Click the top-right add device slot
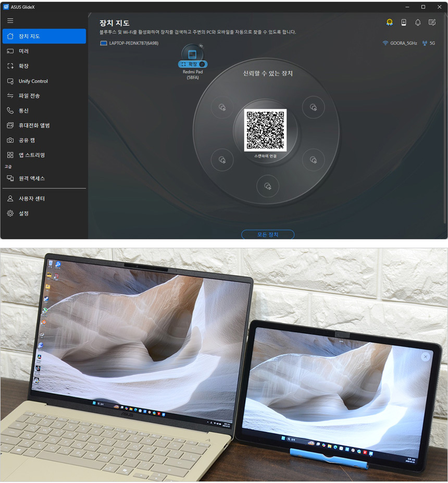This screenshot has width=448, height=483. tap(314, 107)
